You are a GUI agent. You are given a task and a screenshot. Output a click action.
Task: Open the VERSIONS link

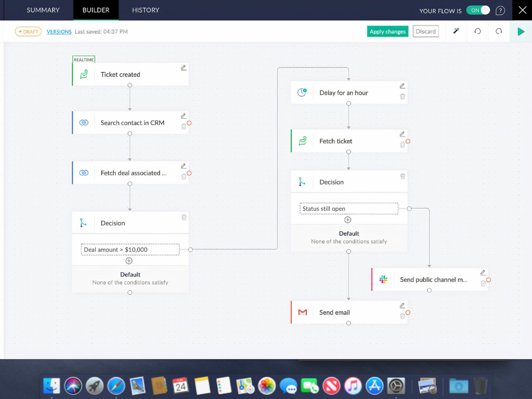tap(59, 31)
